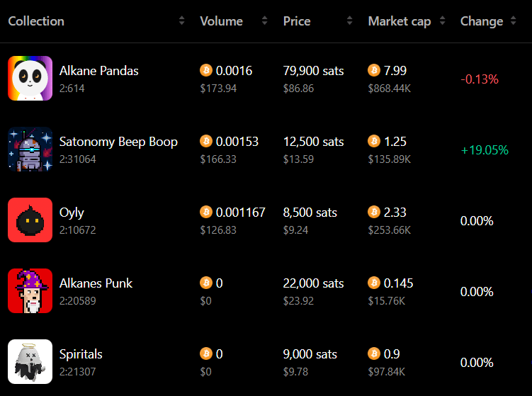Viewport: 532px width, 396px height.
Task: Open the Alkane Pandas collection name
Action: pyautogui.click(x=98, y=71)
